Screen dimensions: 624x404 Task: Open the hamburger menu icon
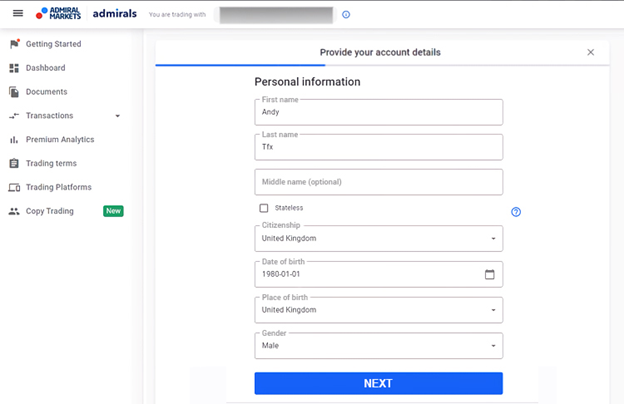click(x=18, y=13)
